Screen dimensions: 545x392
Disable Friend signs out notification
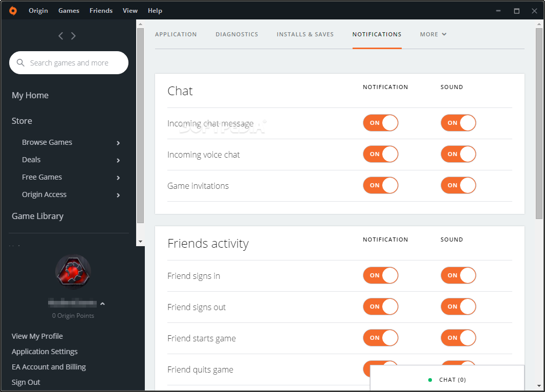tap(381, 307)
